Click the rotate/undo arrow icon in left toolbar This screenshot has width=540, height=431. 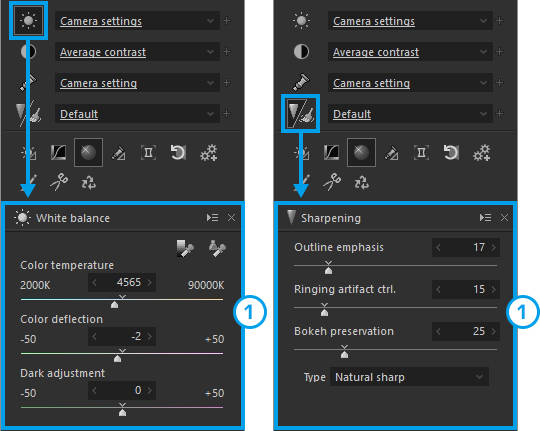178,152
